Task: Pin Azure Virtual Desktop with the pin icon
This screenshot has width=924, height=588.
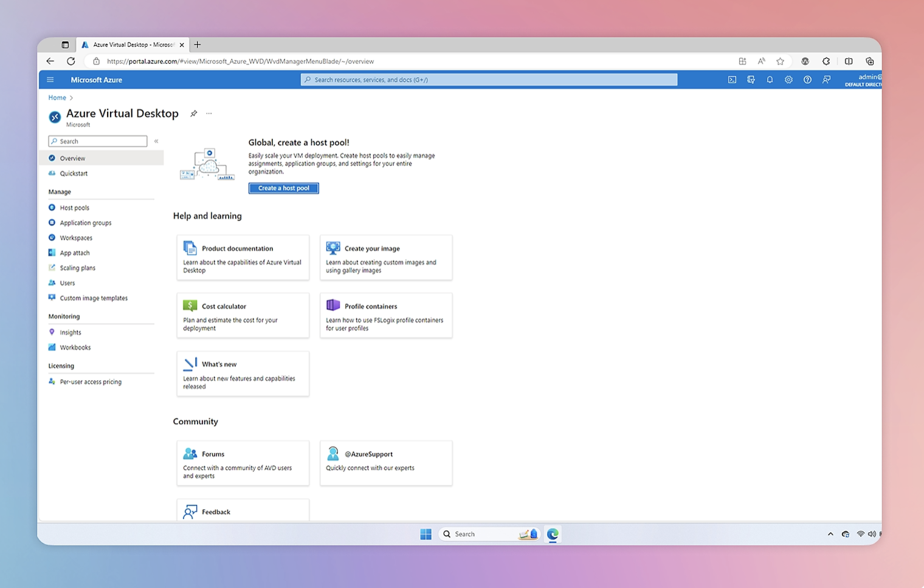Action: tap(193, 114)
